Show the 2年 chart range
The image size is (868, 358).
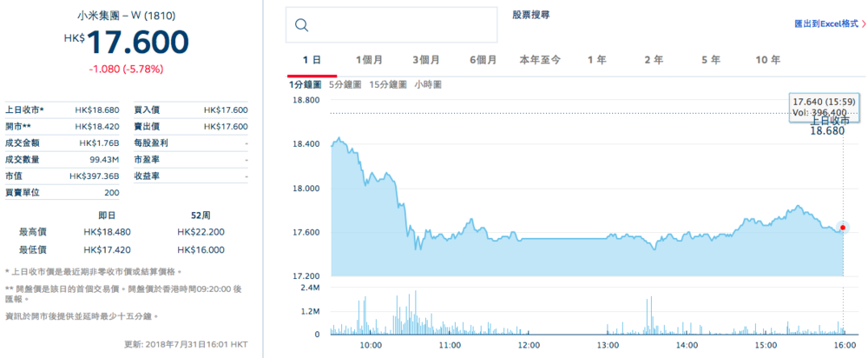[654, 60]
